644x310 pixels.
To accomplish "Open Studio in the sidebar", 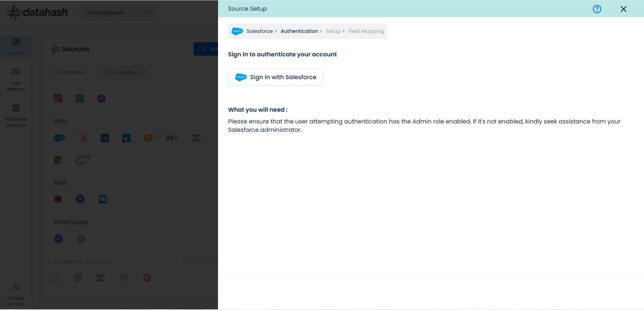I will [x=16, y=47].
